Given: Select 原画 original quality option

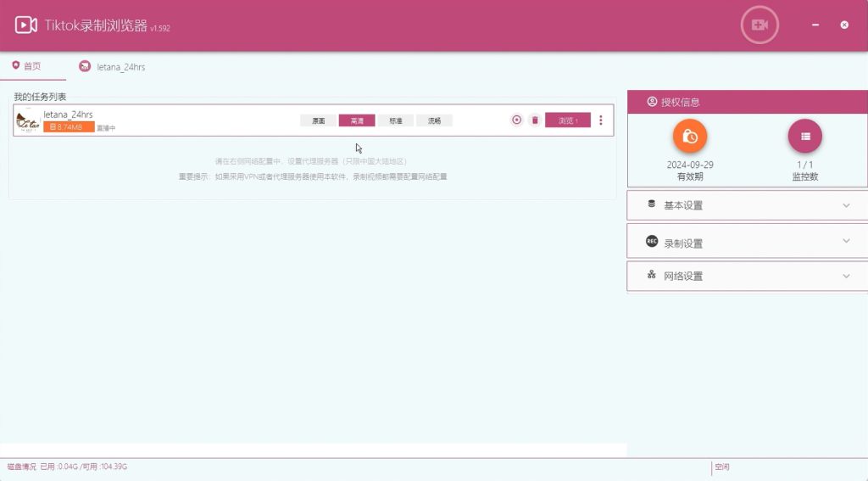Looking at the screenshot, I should [319, 120].
